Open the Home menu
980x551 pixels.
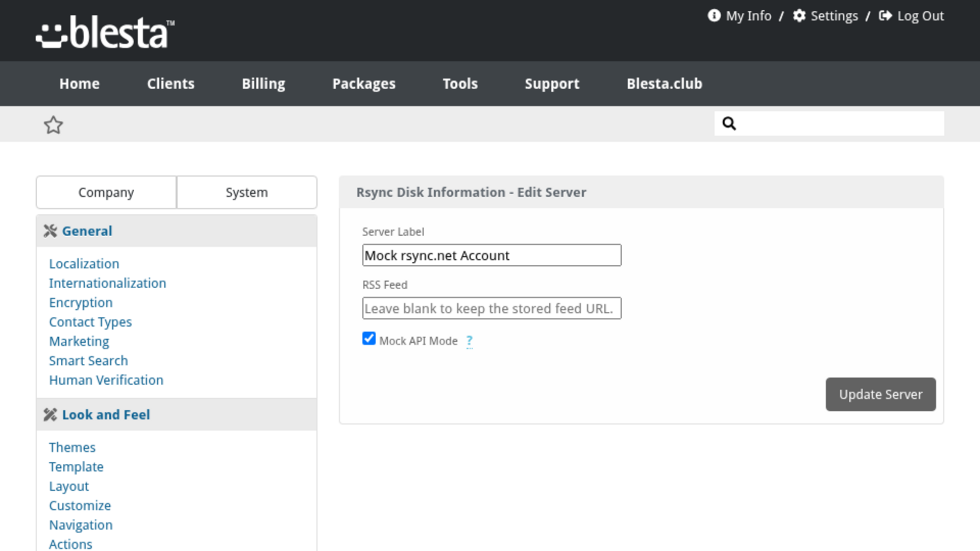(x=79, y=84)
